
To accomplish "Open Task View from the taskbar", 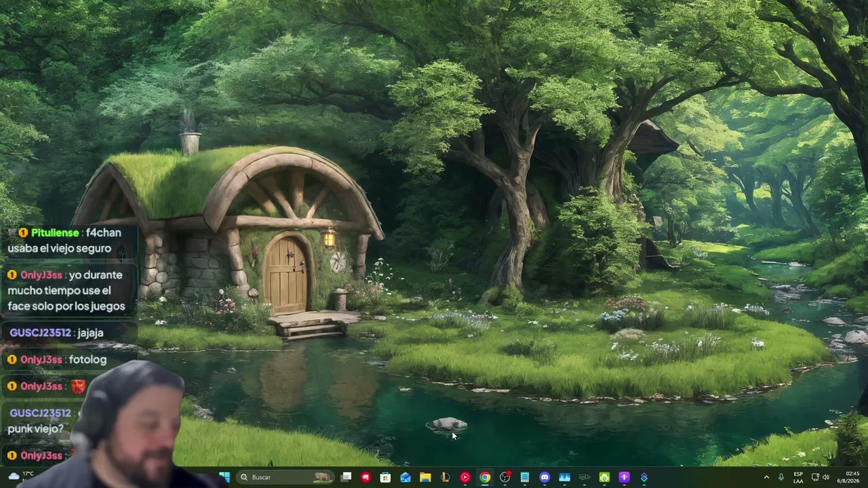I will coord(346,477).
